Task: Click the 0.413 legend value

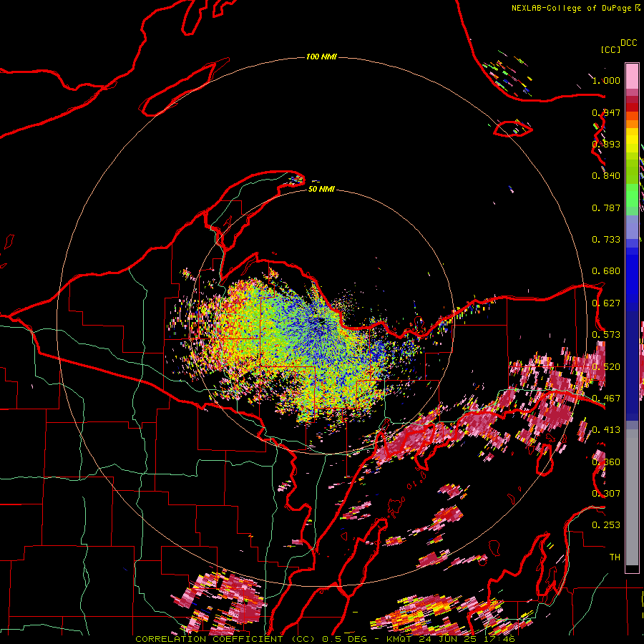Action: click(x=606, y=430)
